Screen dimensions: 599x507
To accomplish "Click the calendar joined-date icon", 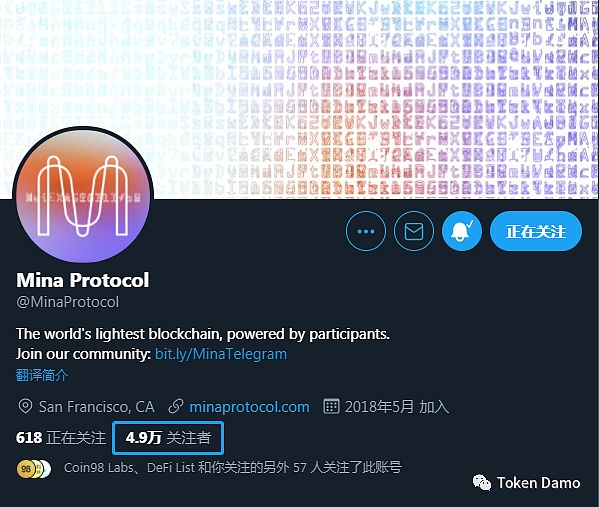I will (331, 406).
